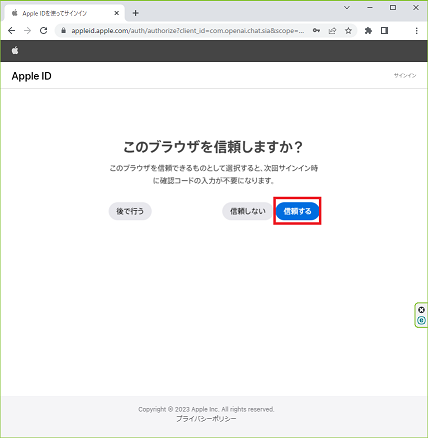Image resolution: width=428 pixels, height=438 pixels.
Task: Open a new browser tab
Action: [x=135, y=13]
